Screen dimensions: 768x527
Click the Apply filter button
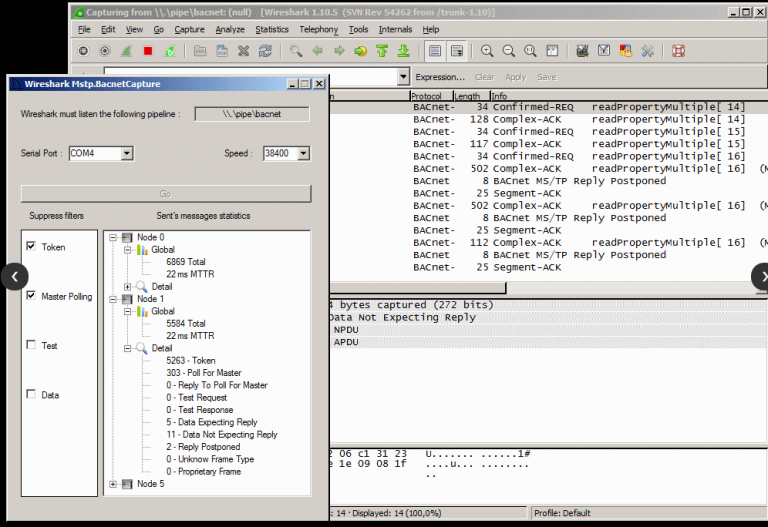pos(516,77)
